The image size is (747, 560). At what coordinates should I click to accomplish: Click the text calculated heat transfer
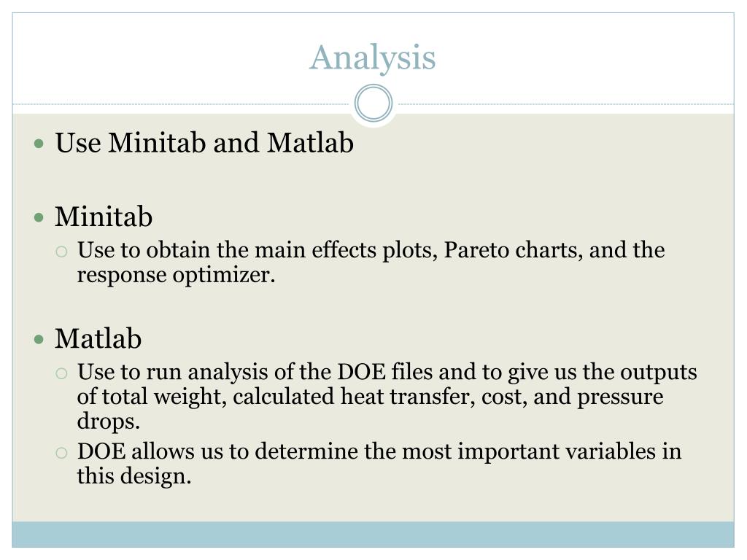(x=354, y=397)
